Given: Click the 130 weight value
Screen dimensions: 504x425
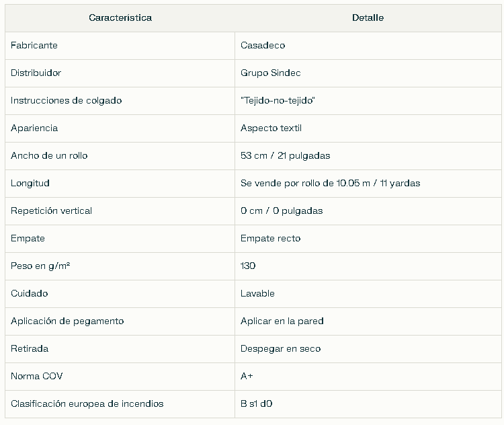Looking at the screenshot, I should pos(248,266).
